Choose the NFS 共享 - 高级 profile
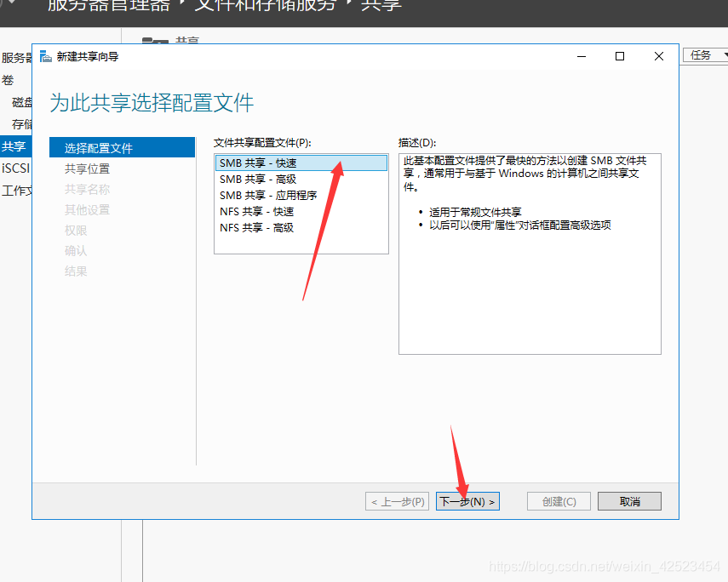 coord(255,227)
